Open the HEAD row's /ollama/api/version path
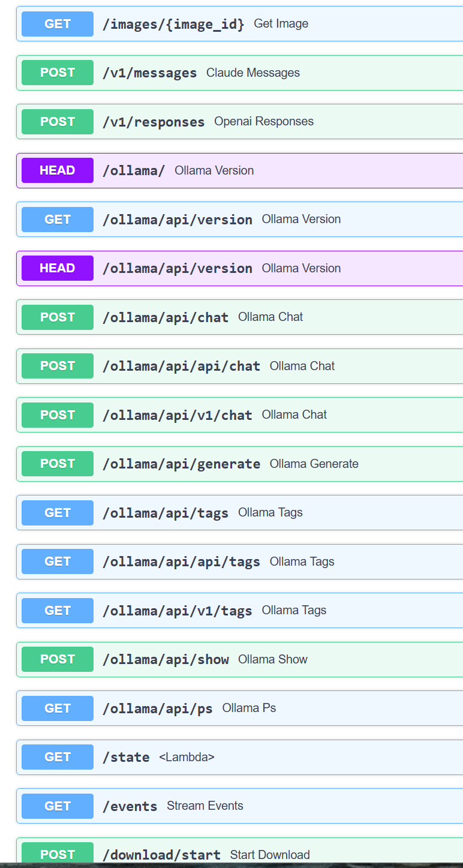Screen dimensions: 463x868 (178, 269)
